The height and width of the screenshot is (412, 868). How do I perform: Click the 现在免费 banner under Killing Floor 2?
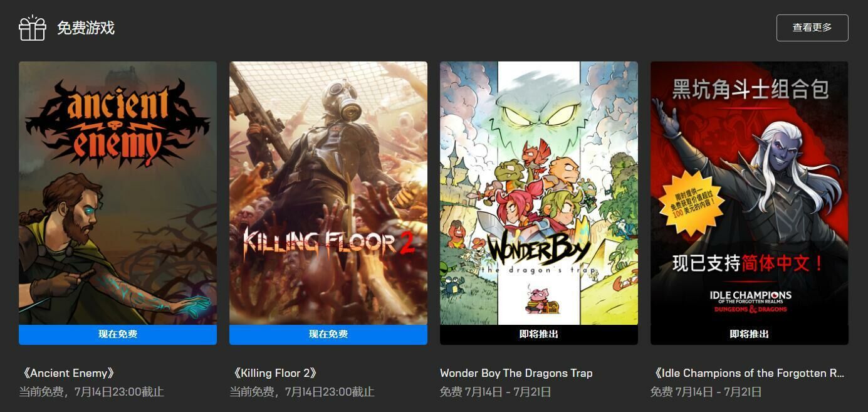[x=328, y=335]
